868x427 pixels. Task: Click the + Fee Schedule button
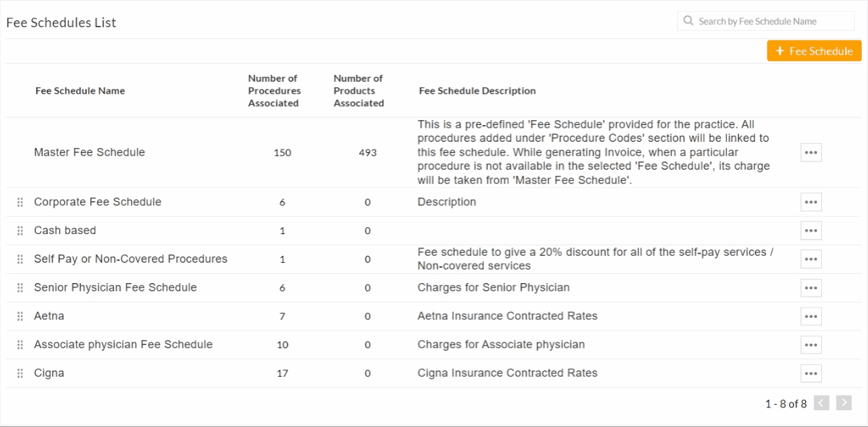814,50
